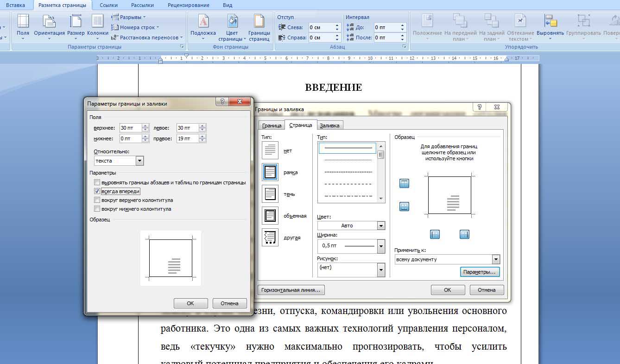
Task: Toggle вокруг верхнего колонтитула checkbox
Action: point(97,200)
